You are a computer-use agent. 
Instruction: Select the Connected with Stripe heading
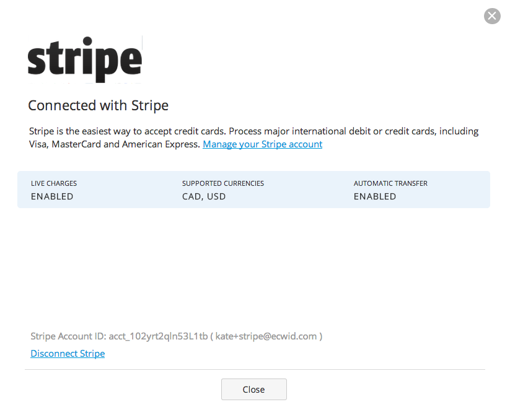coord(99,105)
